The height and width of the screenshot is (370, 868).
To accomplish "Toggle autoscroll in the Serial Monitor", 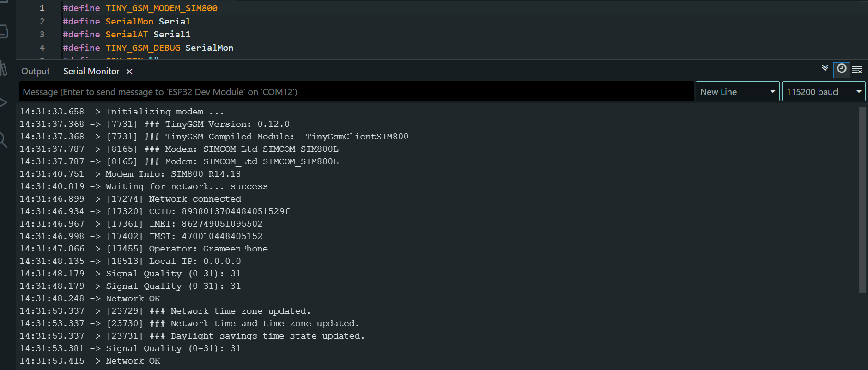I will (825, 68).
